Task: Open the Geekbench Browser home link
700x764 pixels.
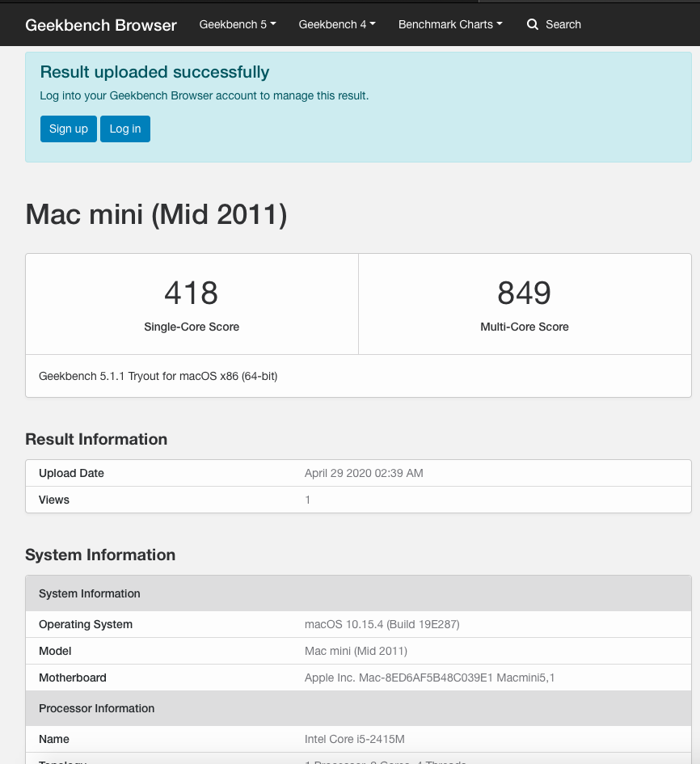Action: coord(101,25)
